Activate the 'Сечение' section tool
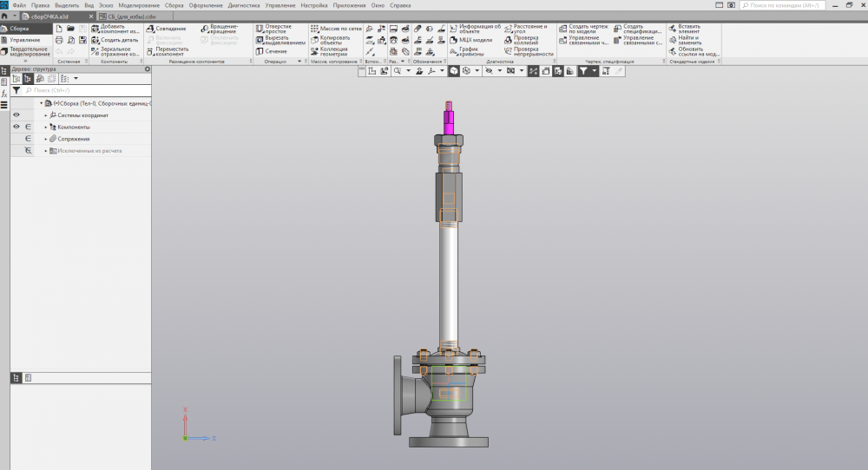The height and width of the screenshot is (470, 868). pos(272,51)
